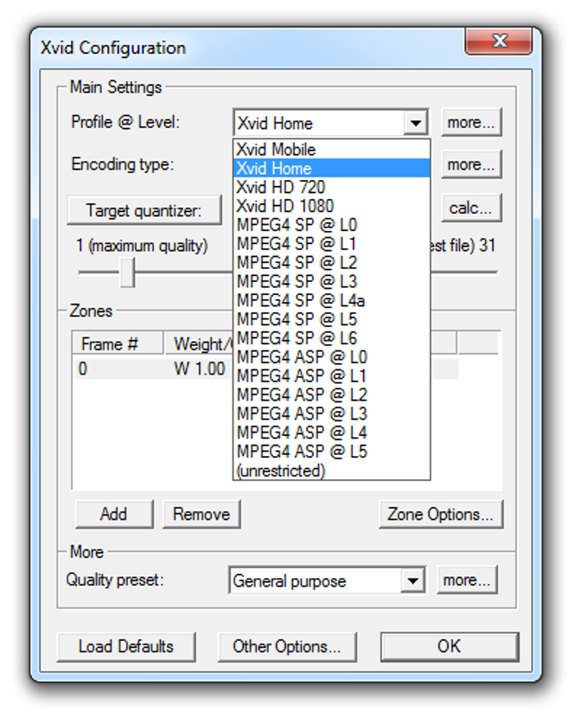
Task: Select MPEG4 ASP @ L4 option
Action: [x=331, y=433]
